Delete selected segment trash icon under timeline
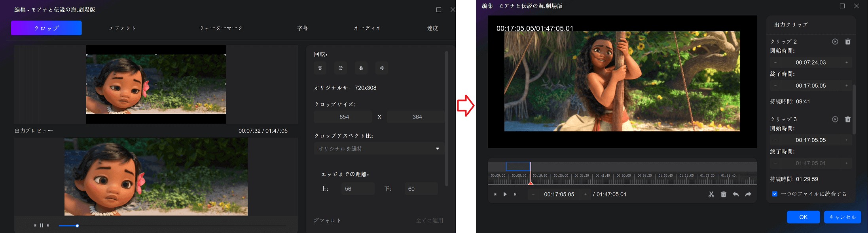Viewport: 868px width, 233px height. coord(723,195)
